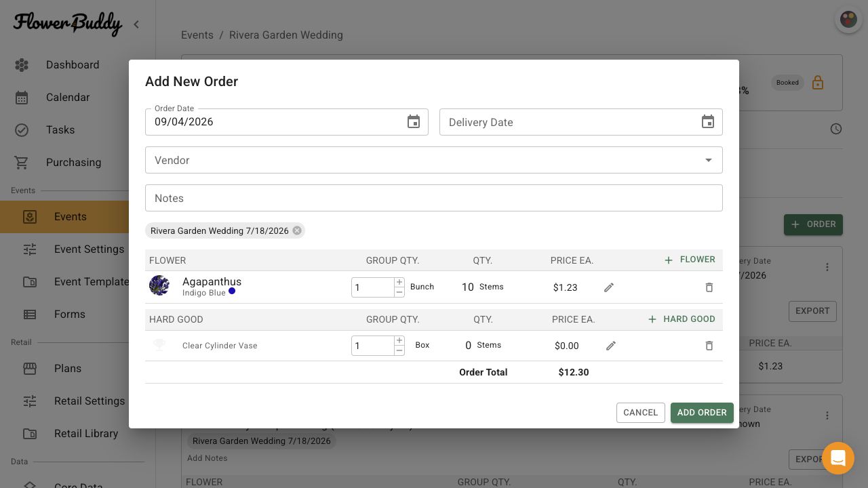Click the Indigo Blue color dot

(x=232, y=291)
